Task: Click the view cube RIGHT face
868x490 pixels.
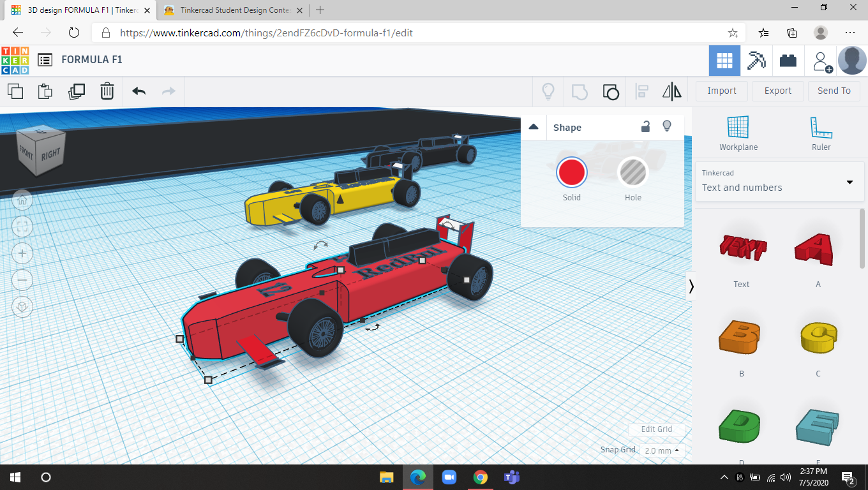Action: pos(51,154)
